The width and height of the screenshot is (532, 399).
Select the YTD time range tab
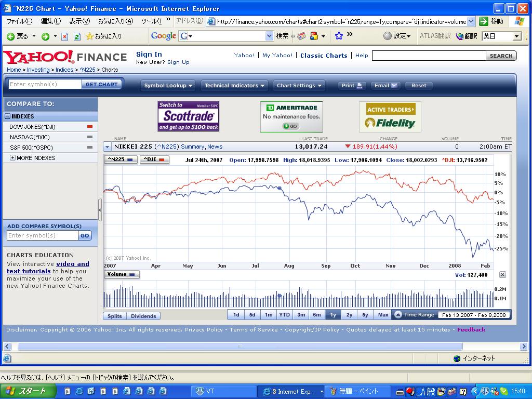pos(284,314)
